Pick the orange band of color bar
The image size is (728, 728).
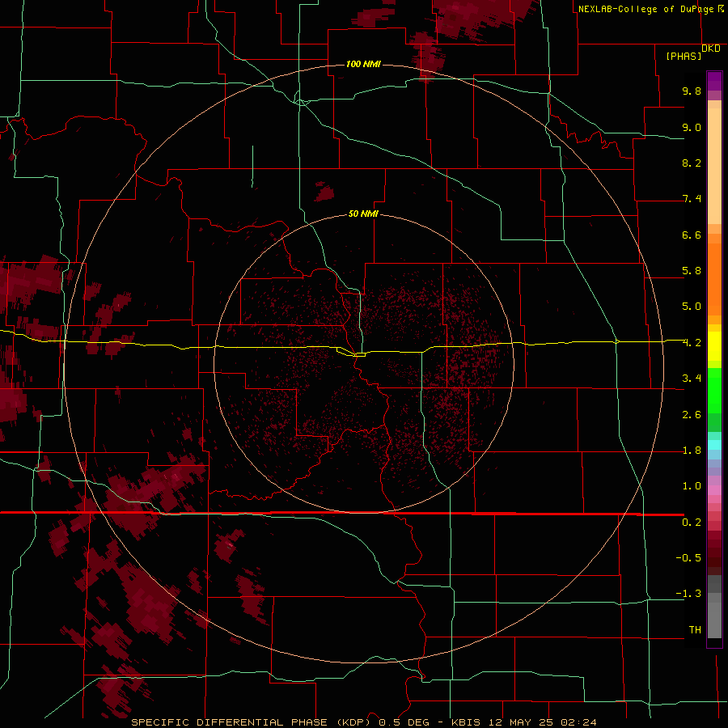pyautogui.click(x=714, y=279)
